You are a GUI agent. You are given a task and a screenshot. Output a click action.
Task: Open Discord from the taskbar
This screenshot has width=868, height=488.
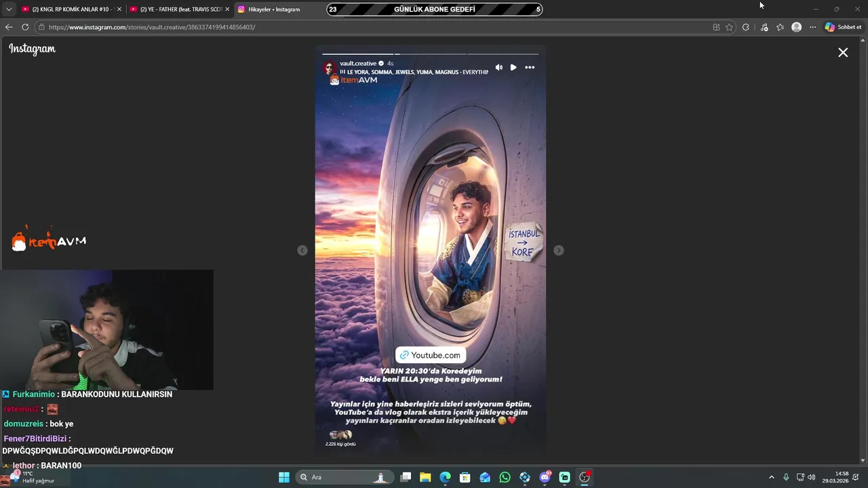(x=545, y=477)
